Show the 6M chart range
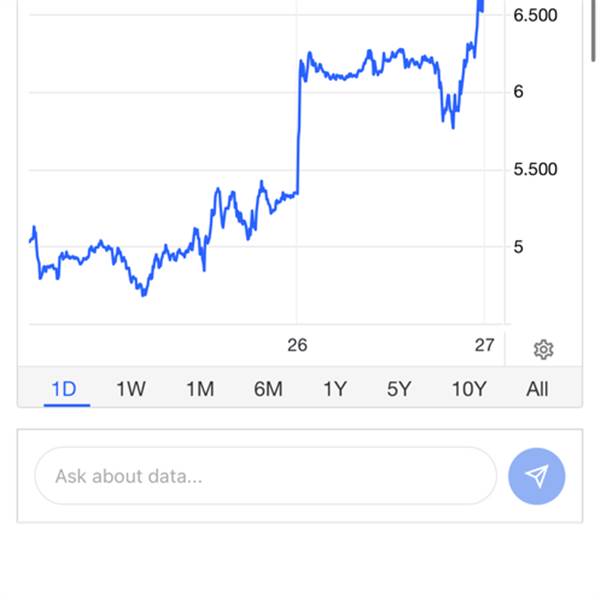The width and height of the screenshot is (600, 600). 268,388
